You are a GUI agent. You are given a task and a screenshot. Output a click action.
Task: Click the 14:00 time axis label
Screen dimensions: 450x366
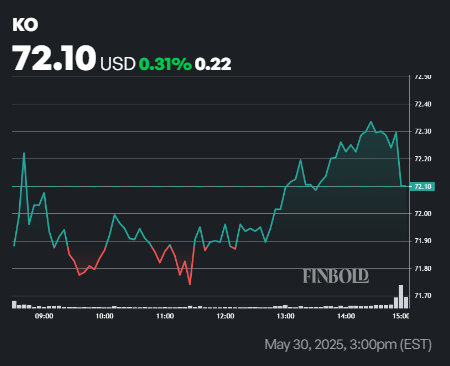point(346,316)
